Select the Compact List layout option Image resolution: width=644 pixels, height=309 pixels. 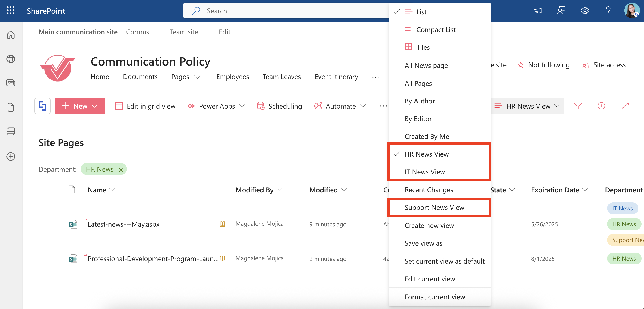point(436,30)
